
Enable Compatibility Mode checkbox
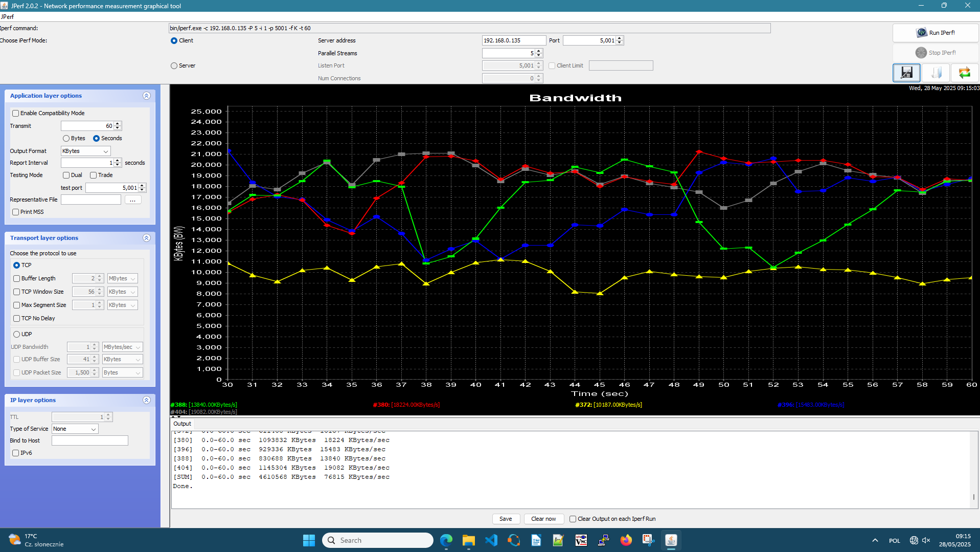pos(16,113)
